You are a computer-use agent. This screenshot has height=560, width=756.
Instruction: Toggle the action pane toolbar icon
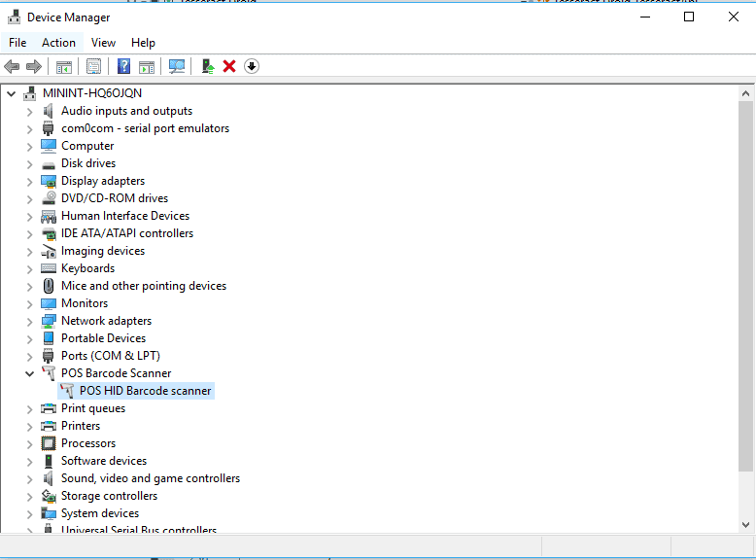click(x=147, y=66)
